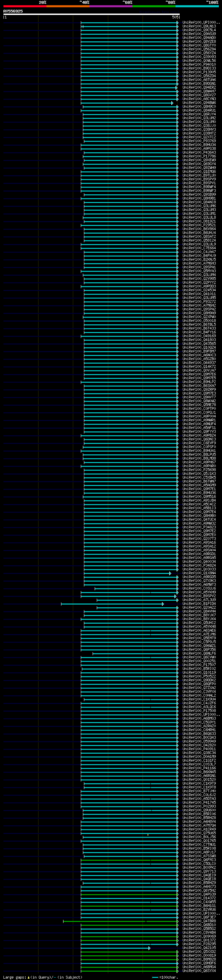
Task: Click the UniRef100_Q01520 hit label
Action: pyautogui.click(x=199, y=779)
